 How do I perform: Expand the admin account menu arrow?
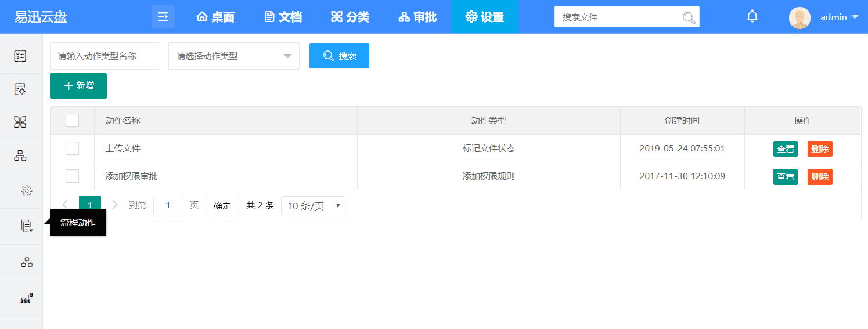click(x=855, y=17)
